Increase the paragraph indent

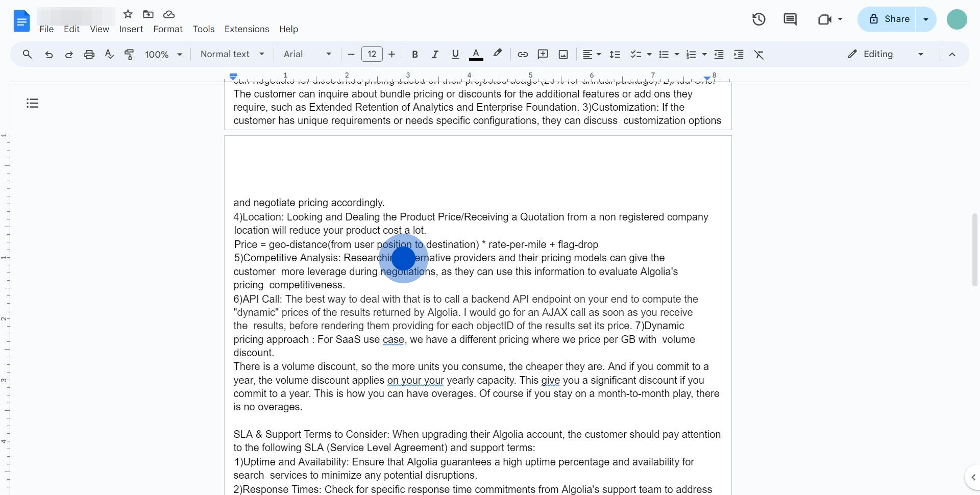click(739, 54)
